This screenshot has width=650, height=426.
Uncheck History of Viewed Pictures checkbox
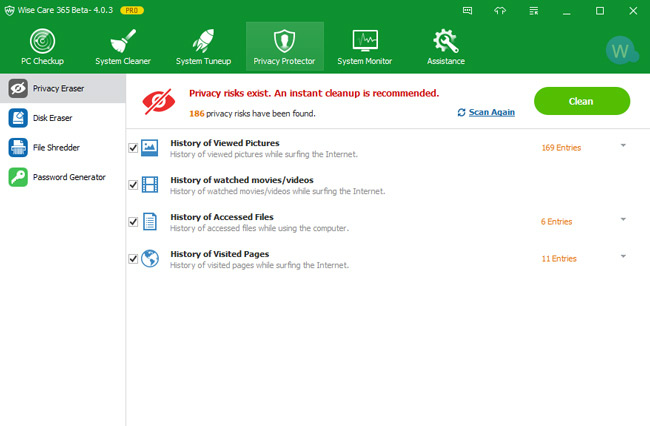133,148
